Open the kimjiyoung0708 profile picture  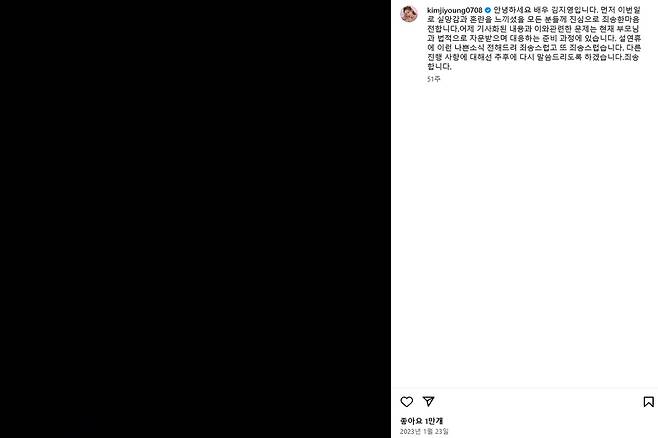tap(409, 13)
